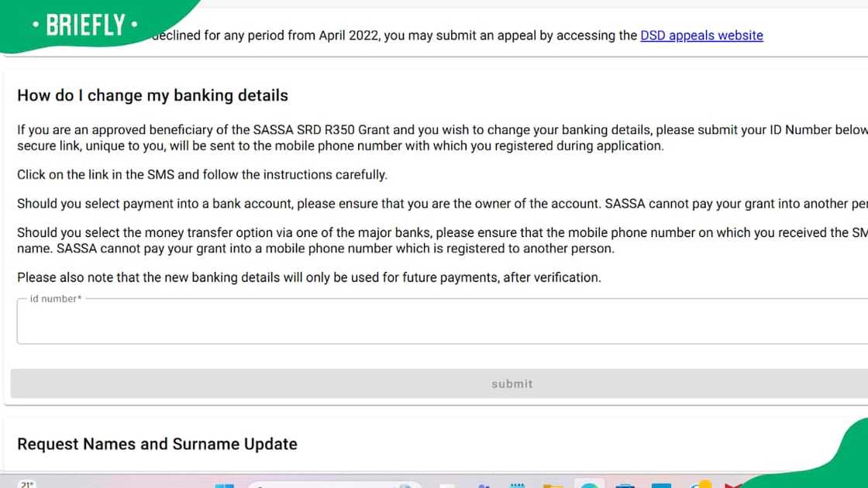Open the blue widgets icon beside Teams

[x=518, y=485]
